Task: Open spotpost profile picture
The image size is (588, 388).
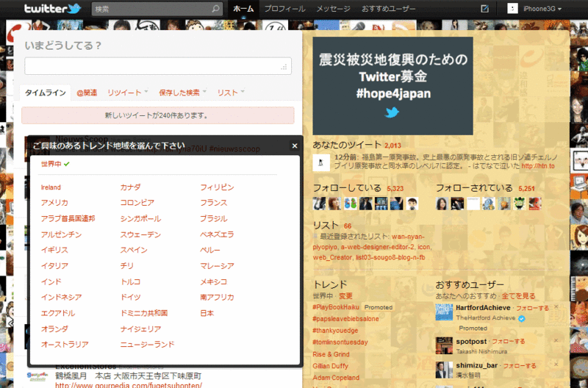Action: click(x=444, y=345)
